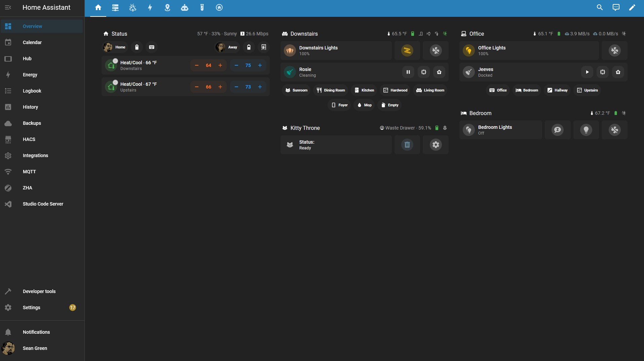Increase Downstairs cool setpoint 75
The width and height of the screenshot is (644, 361).
260,65
